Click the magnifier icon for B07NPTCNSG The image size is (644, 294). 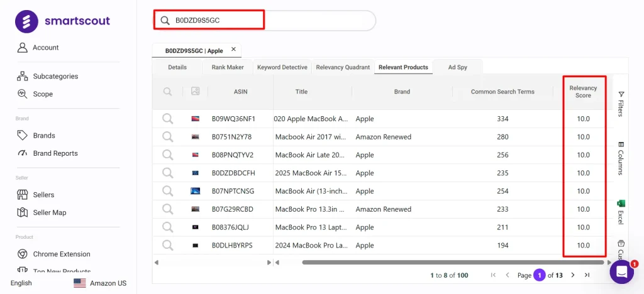coord(167,191)
